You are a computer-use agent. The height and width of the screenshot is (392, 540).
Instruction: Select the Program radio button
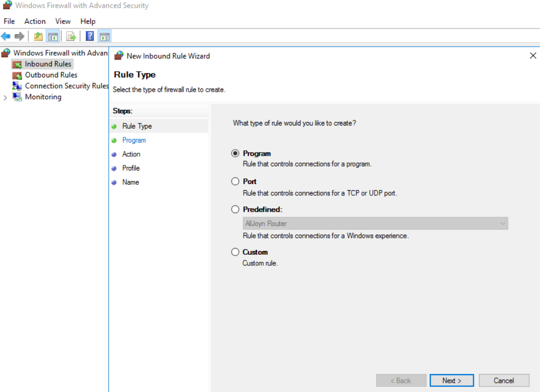(x=235, y=153)
